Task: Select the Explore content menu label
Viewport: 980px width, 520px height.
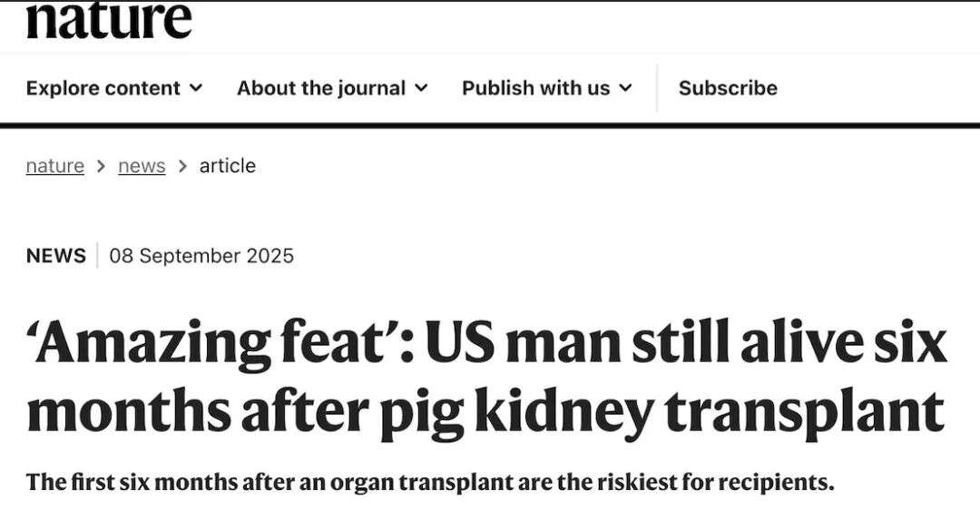Action: (x=103, y=88)
